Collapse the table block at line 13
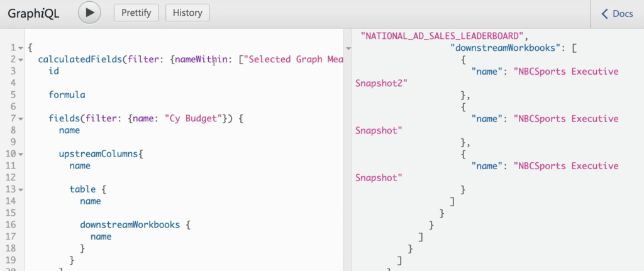The height and width of the screenshot is (271, 644). (21, 190)
